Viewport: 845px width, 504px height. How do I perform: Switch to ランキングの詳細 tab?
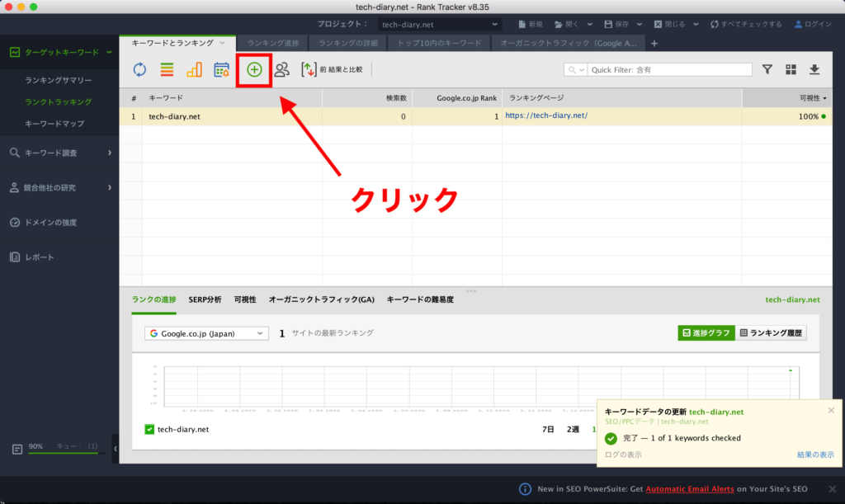[x=348, y=43]
